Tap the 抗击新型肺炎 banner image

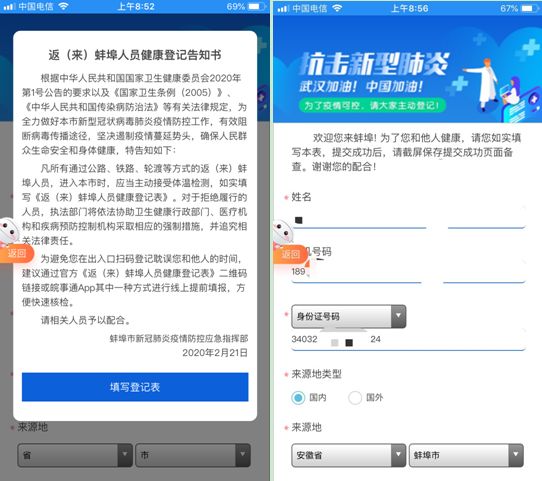tap(408, 68)
